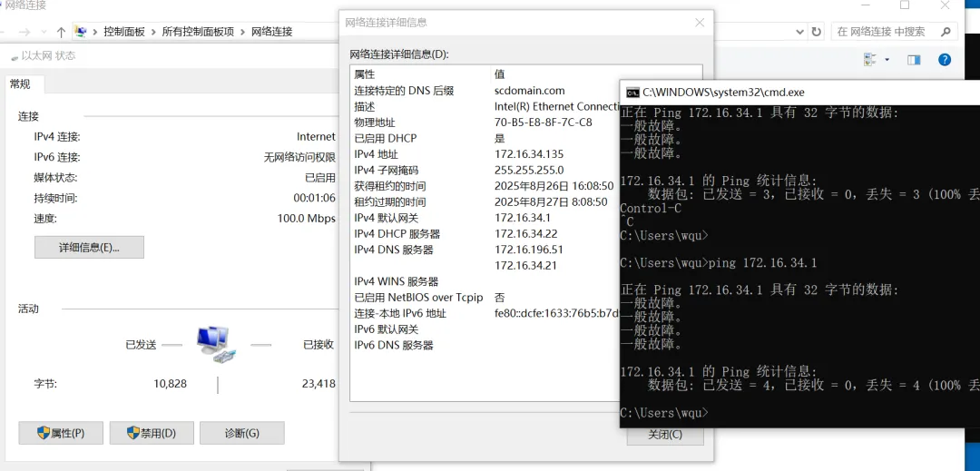The height and width of the screenshot is (471, 980).
Task: Select the 租约过期的时间 row
Action: (485, 202)
